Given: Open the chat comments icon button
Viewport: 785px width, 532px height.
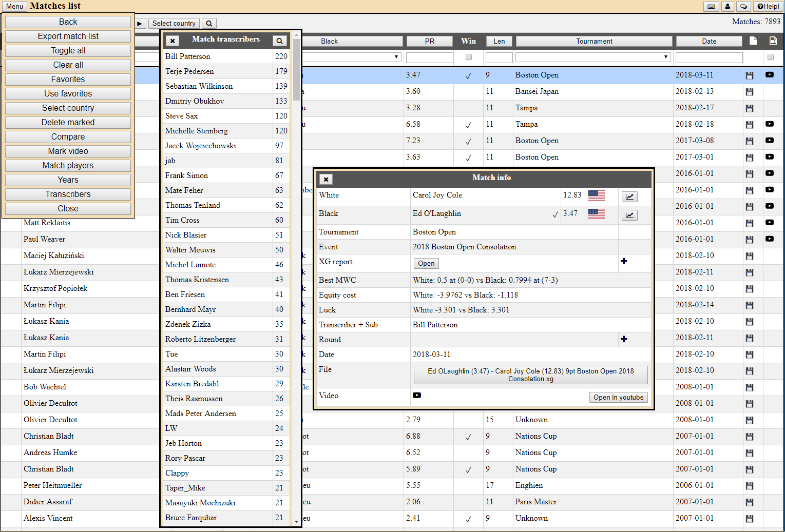Looking at the screenshot, I should click(743, 7).
